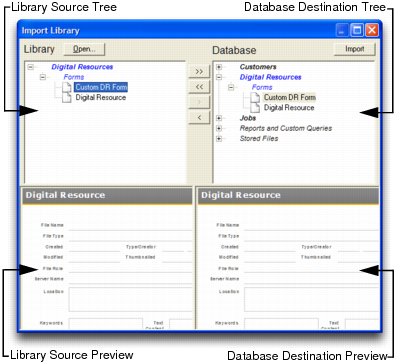
Task: Collapse Digital Resources in Library tree
Action: (x=31, y=67)
